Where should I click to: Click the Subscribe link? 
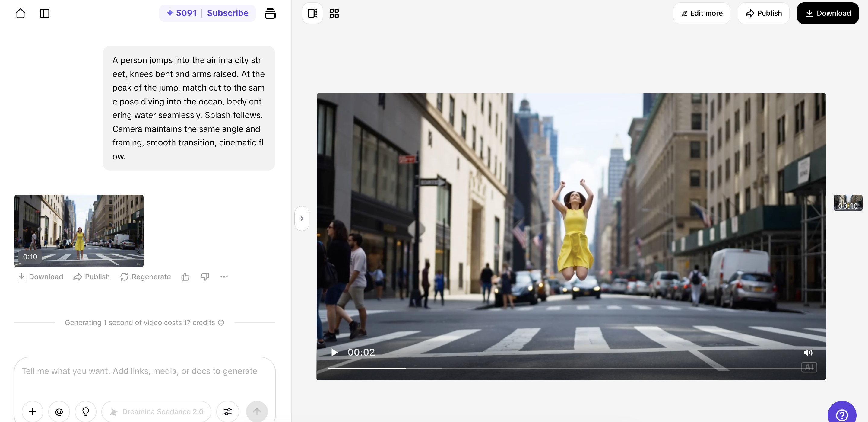pos(227,13)
